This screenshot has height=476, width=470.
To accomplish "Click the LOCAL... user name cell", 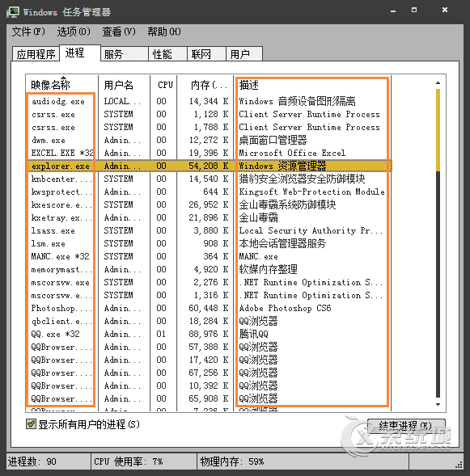I will pyautogui.click(x=122, y=101).
